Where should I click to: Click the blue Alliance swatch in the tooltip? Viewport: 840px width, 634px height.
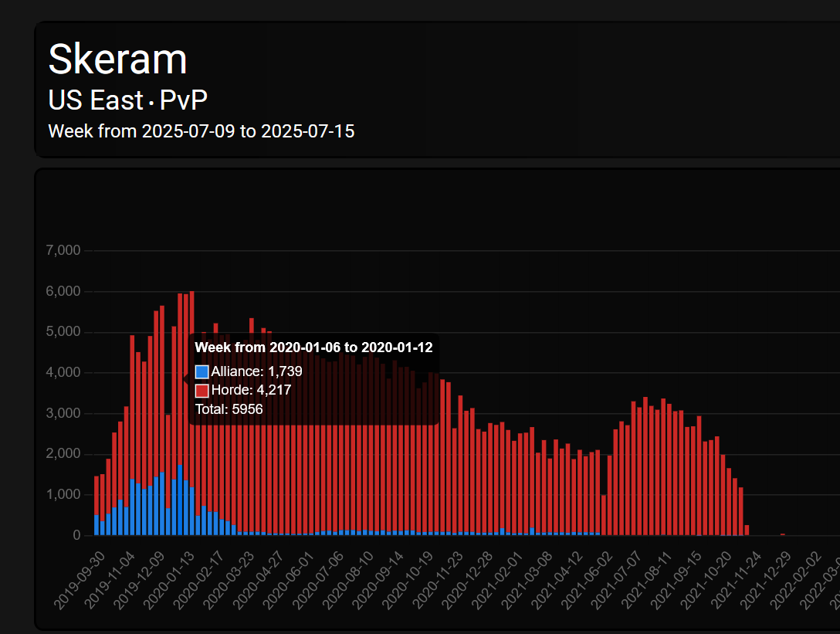click(202, 371)
